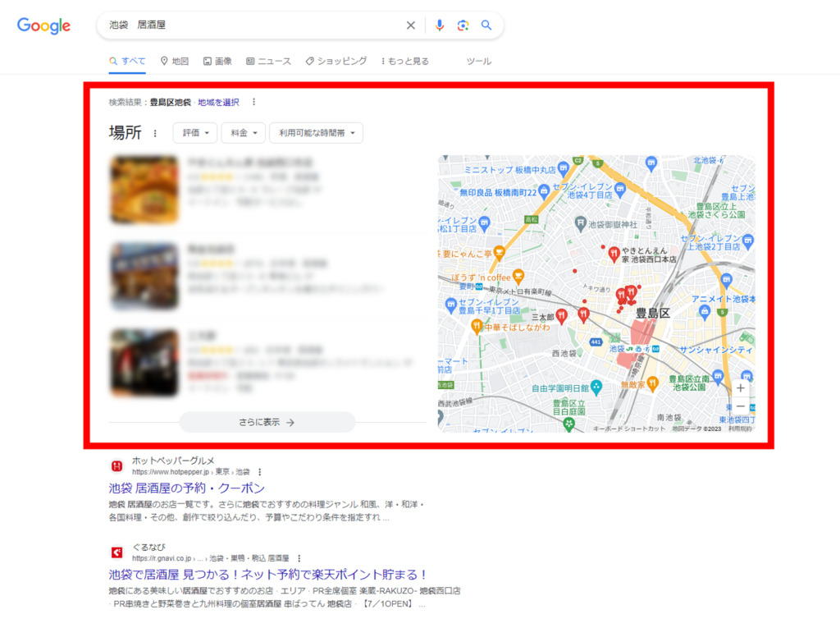This screenshot has width=840, height=619.
Task: Click the アニメイト池袋本店 map marker
Action: pyautogui.click(x=704, y=312)
